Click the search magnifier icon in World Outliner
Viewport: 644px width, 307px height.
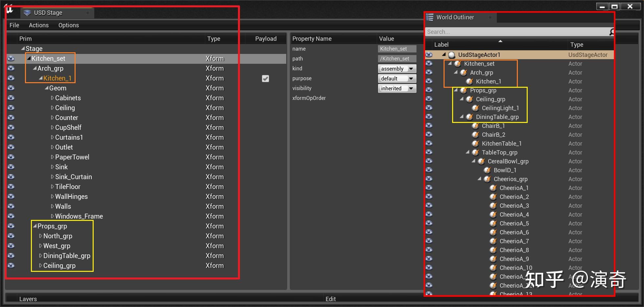[611, 32]
